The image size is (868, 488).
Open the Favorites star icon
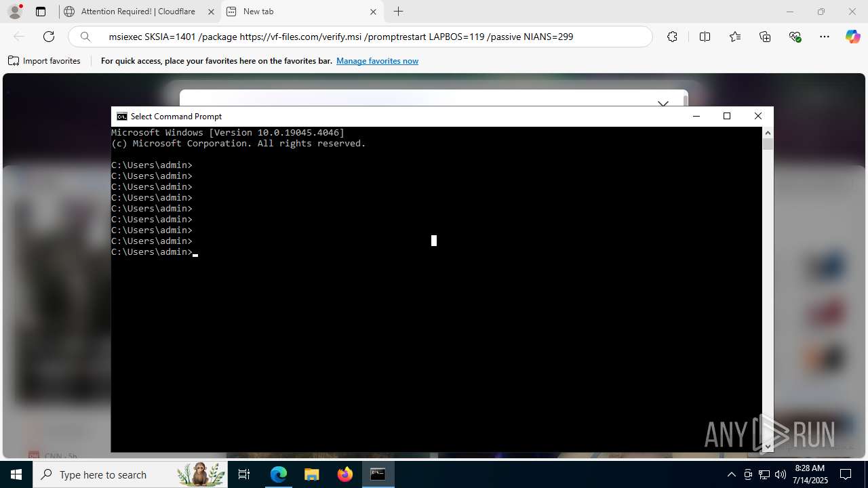pos(735,37)
